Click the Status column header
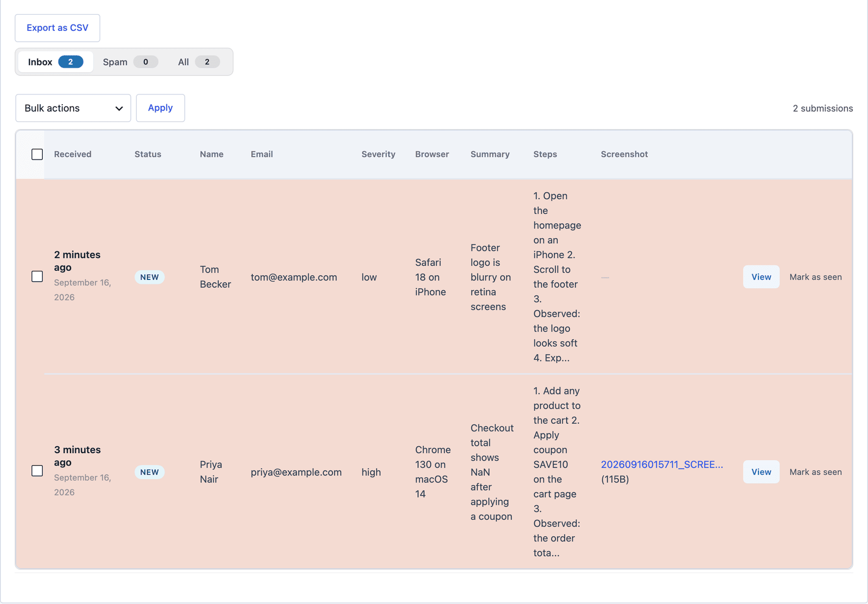The image size is (868, 604). point(148,154)
